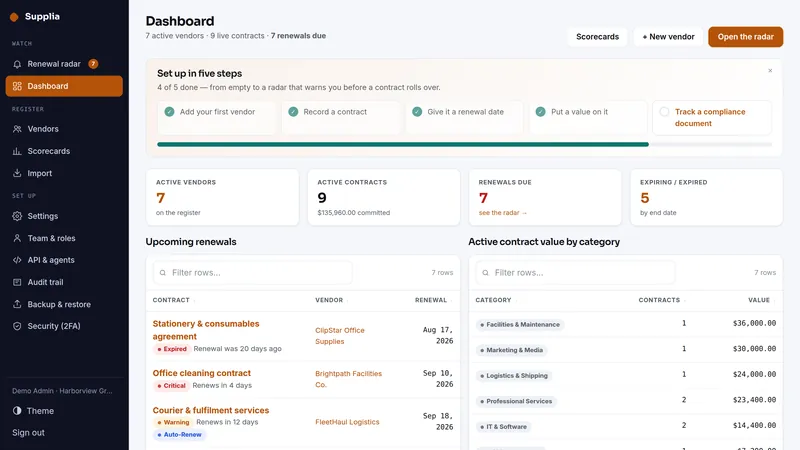Click the Facilities & Maintenance category tag

pos(520,324)
